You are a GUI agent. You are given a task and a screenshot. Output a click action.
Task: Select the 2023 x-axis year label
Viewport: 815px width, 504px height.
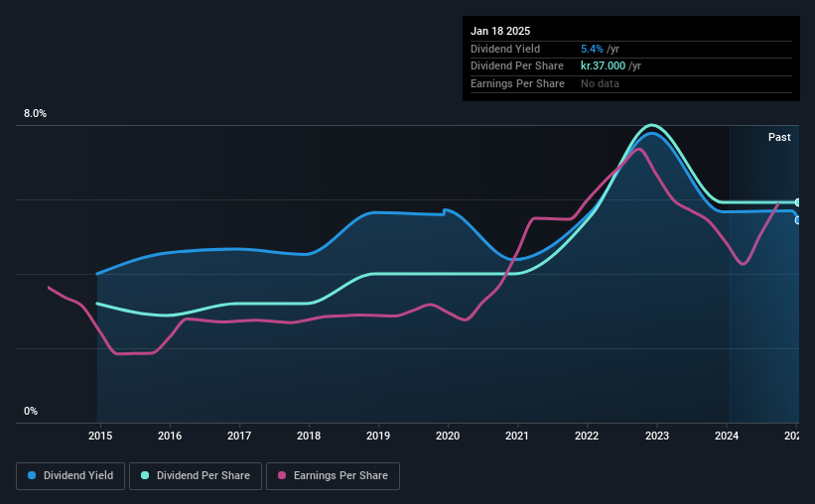pos(657,436)
